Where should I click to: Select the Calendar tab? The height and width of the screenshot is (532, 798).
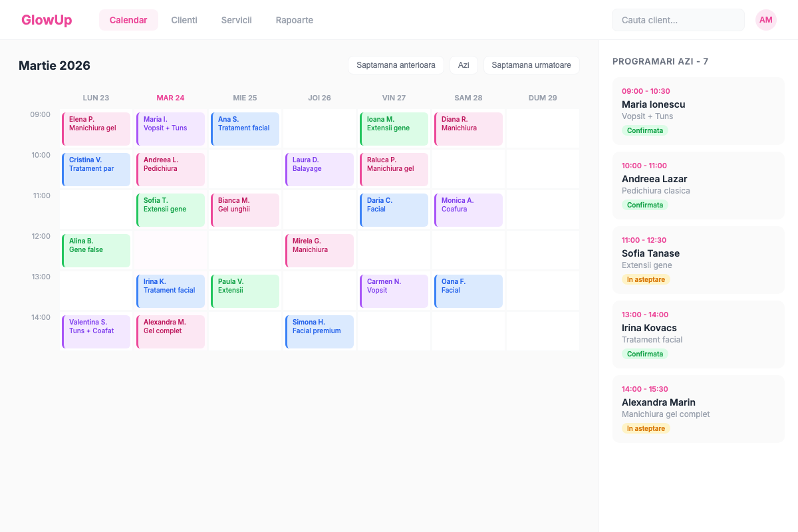(x=128, y=20)
